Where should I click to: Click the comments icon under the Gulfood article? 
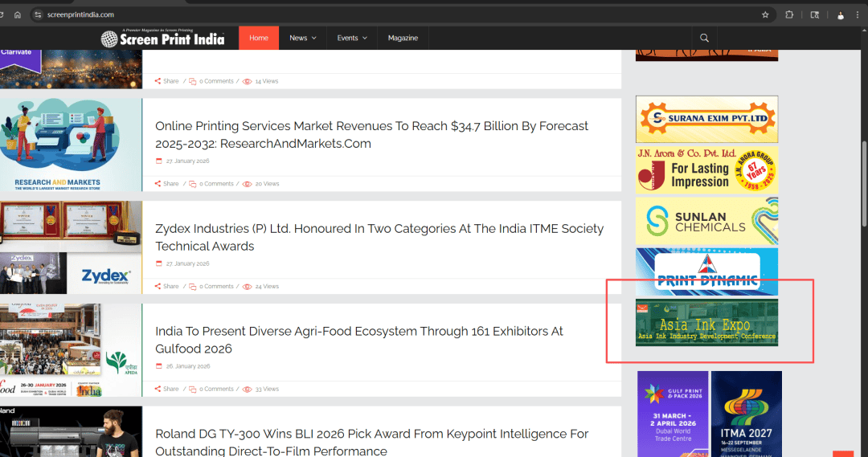click(193, 390)
